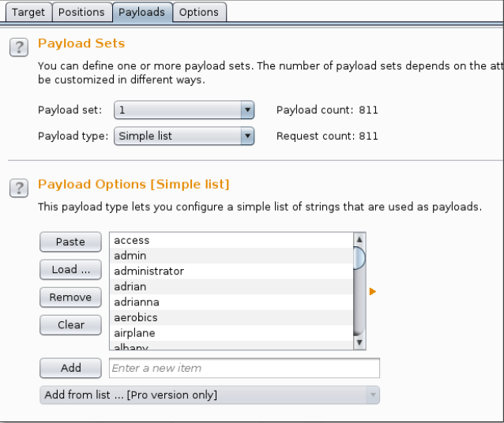This screenshot has width=504, height=423.
Task: Click the payload list scrollbar thumb
Action: [359, 257]
